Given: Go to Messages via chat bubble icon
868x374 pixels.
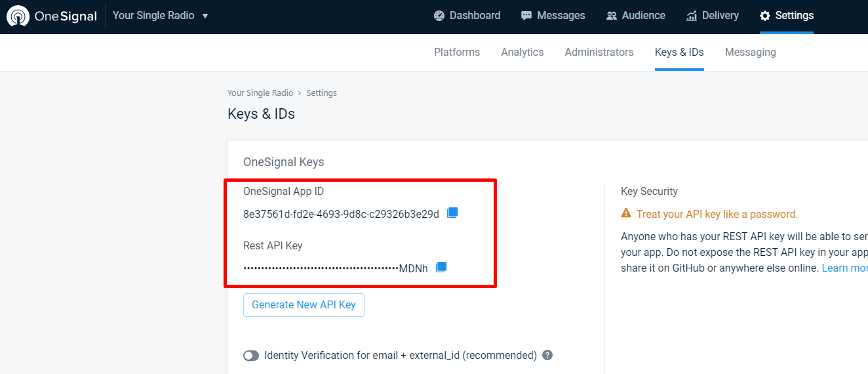Looking at the screenshot, I should tap(526, 16).
